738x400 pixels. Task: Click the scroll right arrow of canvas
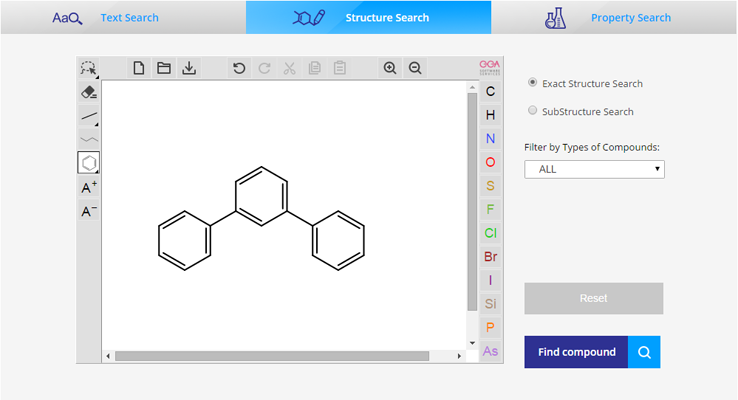click(459, 356)
